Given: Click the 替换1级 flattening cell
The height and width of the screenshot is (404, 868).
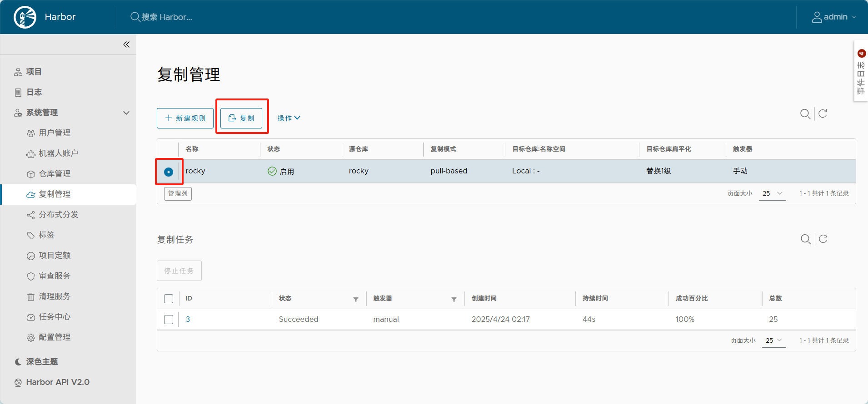Looking at the screenshot, I should tap(659, 171).
